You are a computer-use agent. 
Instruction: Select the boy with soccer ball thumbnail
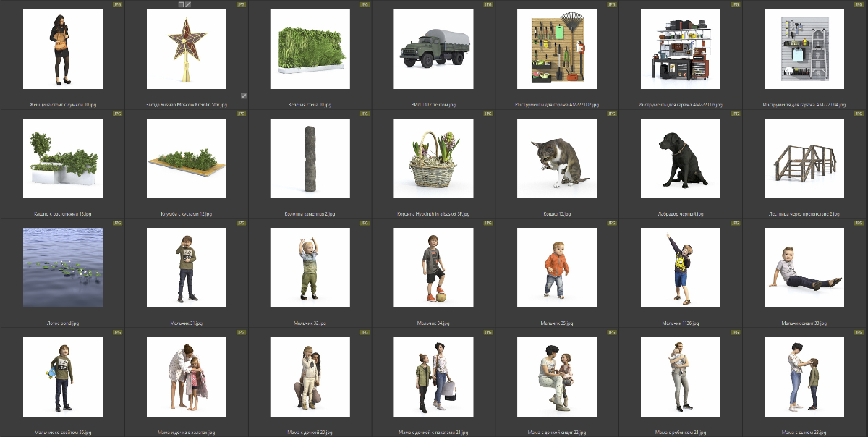pos(433,268)
